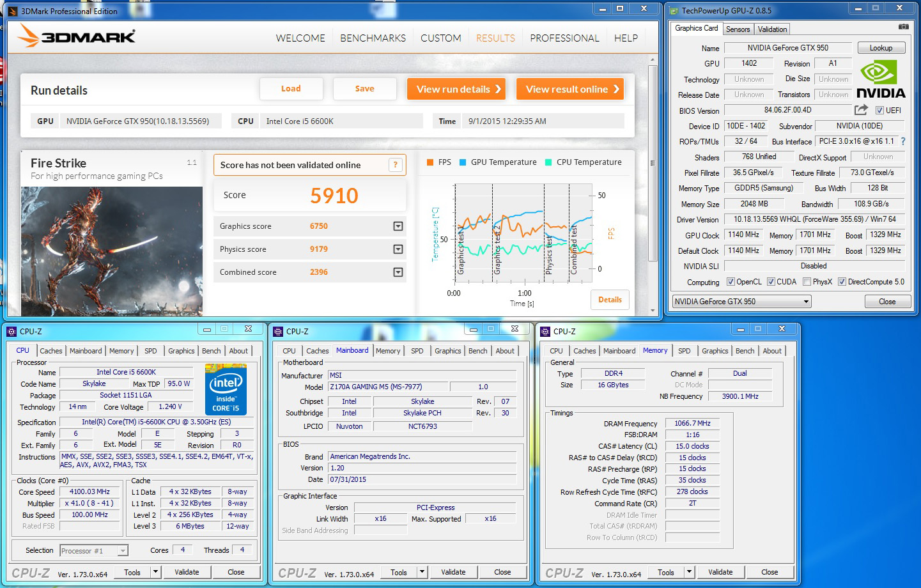Click the mainboard model Z170A GAMING M5 field
This screenshot has height=588, width=921.
tap(388, 387)
